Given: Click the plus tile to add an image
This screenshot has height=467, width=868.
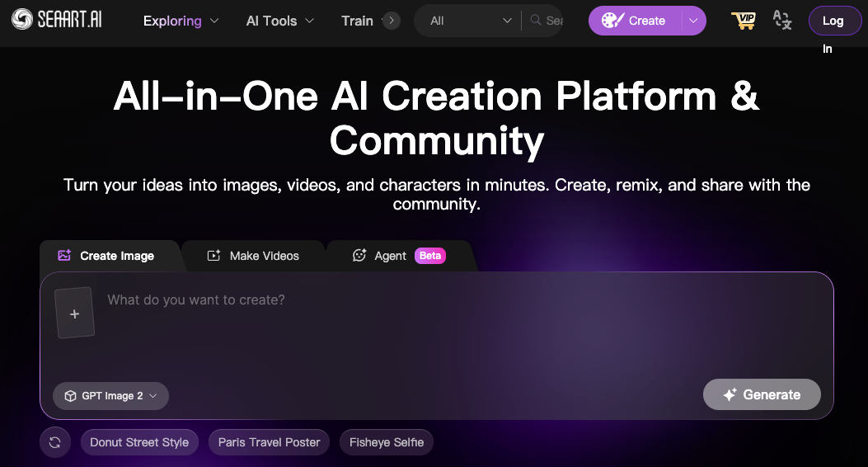Looking at the screenshot, I should [x=75, y=314].
